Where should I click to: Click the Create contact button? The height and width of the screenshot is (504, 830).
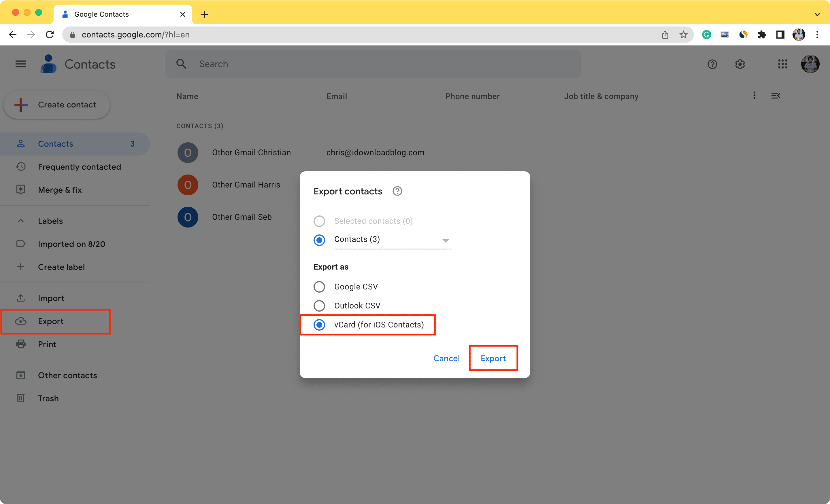[x=56, y=105]
